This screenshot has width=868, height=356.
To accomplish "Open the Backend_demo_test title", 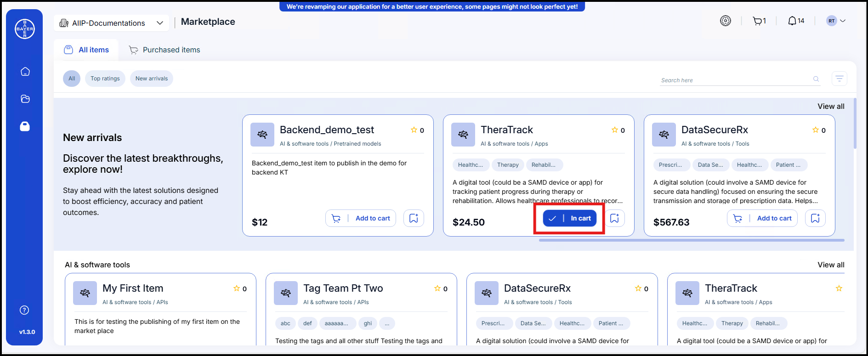I will click(327, 130).
